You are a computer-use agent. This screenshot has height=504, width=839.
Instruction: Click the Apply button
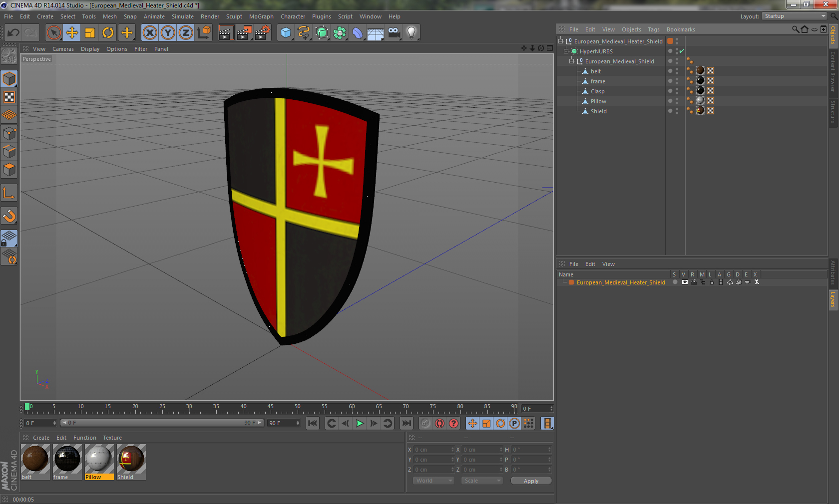(x=531, y=481)
